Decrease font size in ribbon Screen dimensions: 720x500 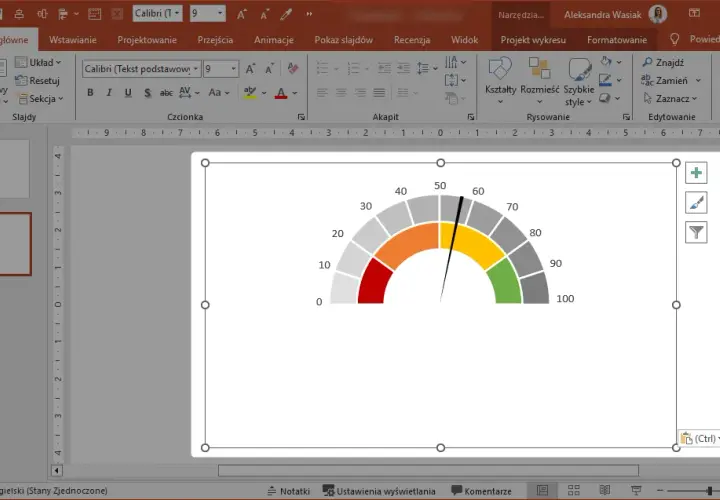coord(270,69)
